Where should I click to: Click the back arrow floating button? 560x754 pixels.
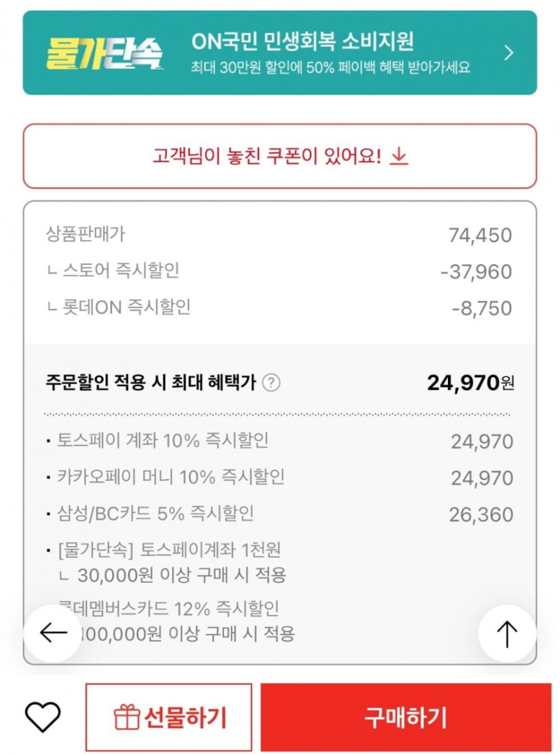[x=53, y=633]
